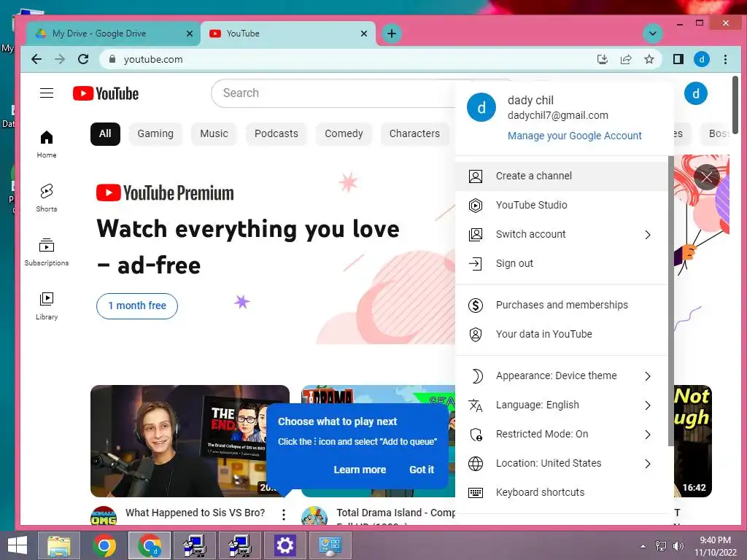Go to Home in the sidebar
This screenshot has width=747, height=560.
coord(47,144)
